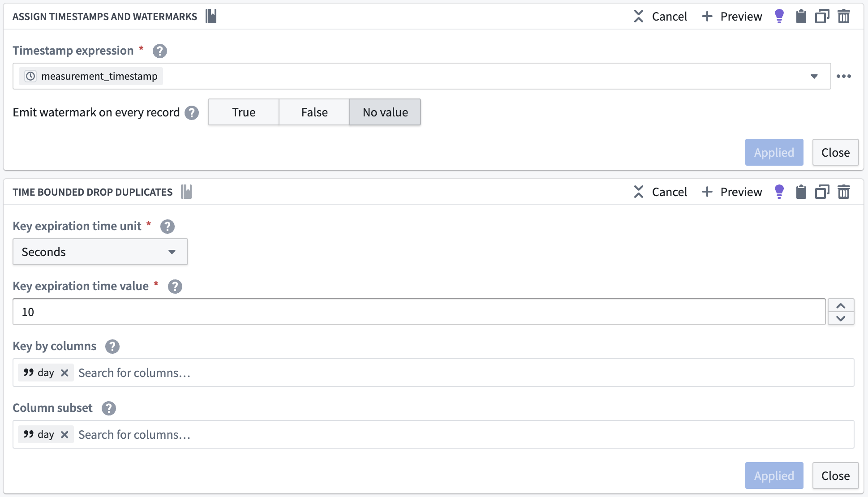Click lightbulb icon in Assign Timestamps header

pyautogui.click(x=779, y=17)
